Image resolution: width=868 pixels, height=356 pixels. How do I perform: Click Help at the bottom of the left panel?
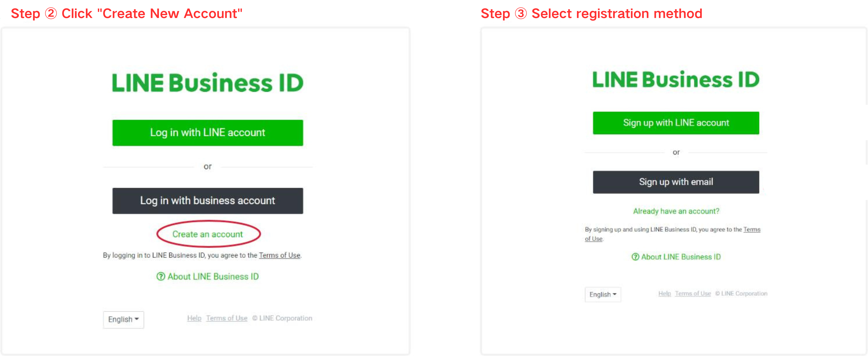point(194,318)
